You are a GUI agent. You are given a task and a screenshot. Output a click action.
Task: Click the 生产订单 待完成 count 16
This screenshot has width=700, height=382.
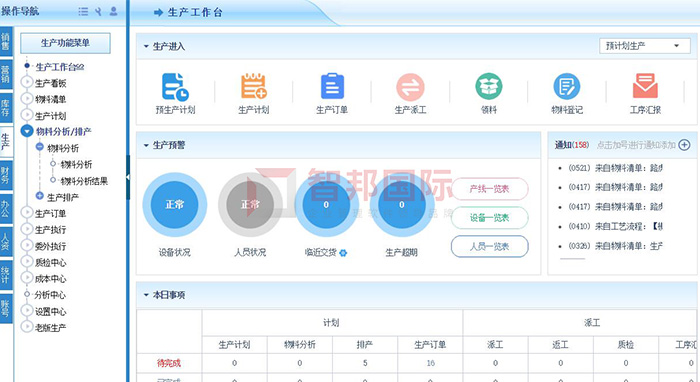[430, 363]
